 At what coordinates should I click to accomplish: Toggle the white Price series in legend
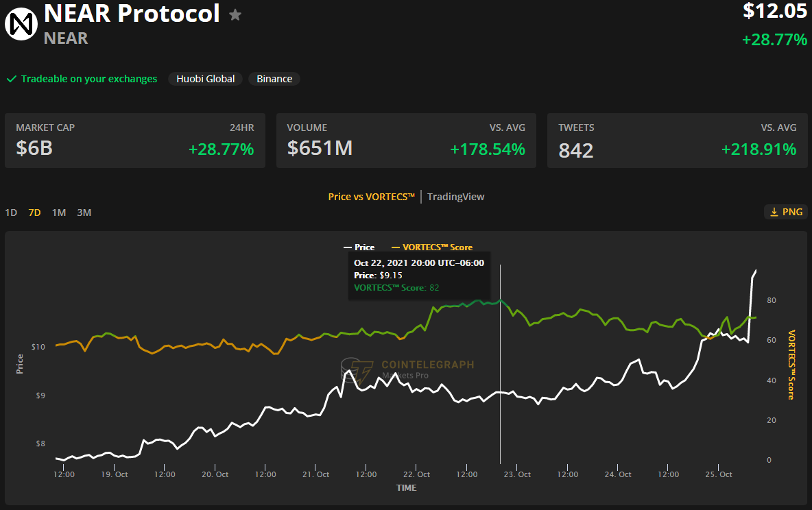[359, 247]
